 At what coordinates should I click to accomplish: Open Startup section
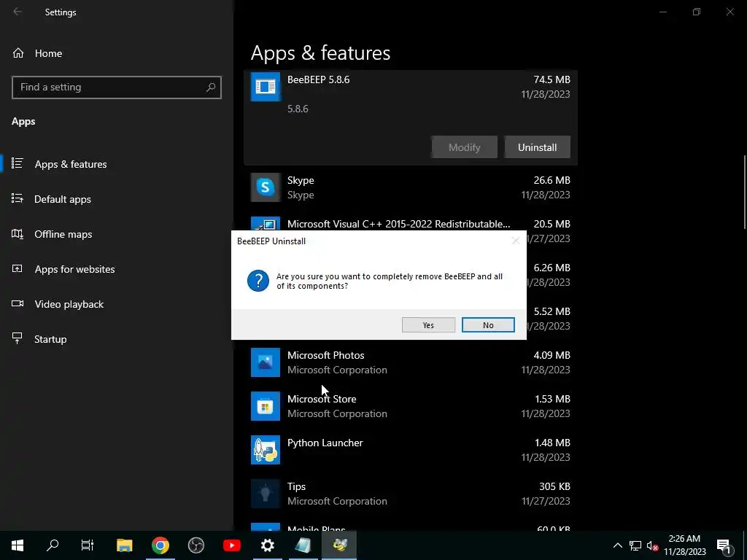tap(50, 339)
